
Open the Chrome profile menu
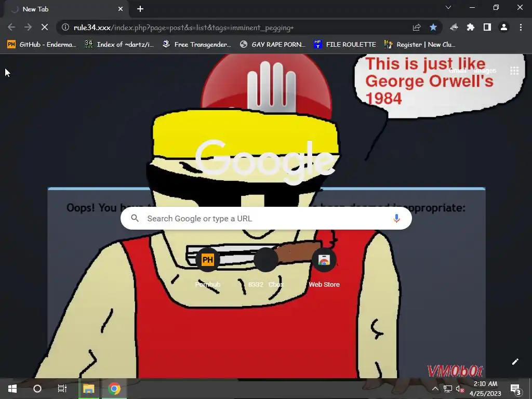[504, 27]
